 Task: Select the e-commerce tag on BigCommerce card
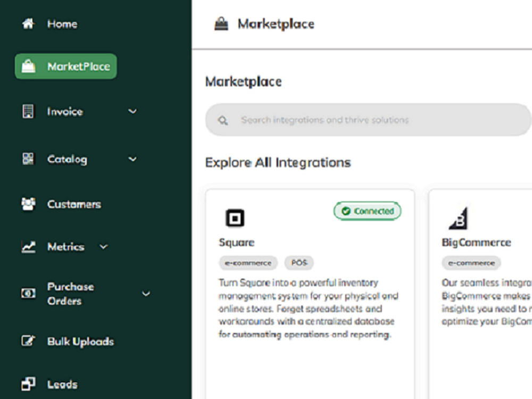pos(471,263)
